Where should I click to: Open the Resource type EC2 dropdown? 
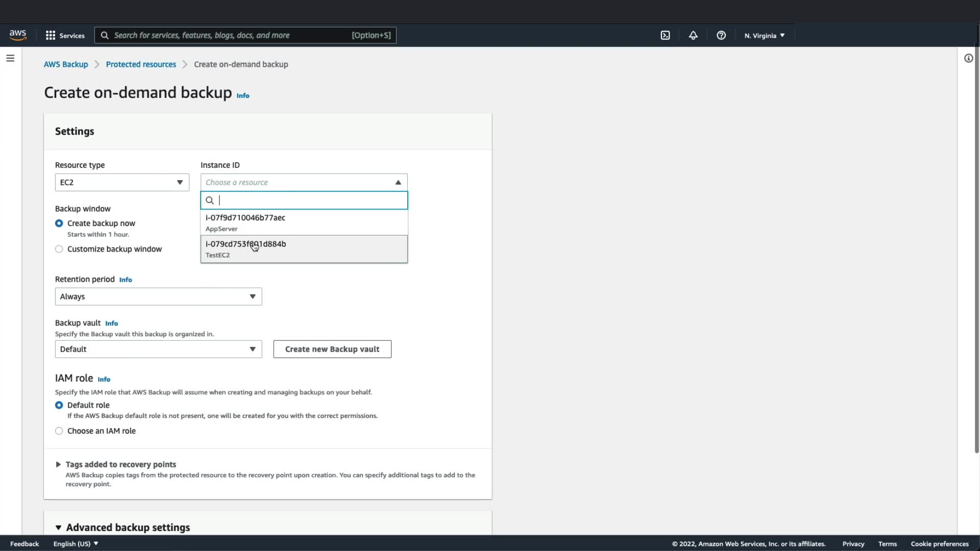pos(122,182)
